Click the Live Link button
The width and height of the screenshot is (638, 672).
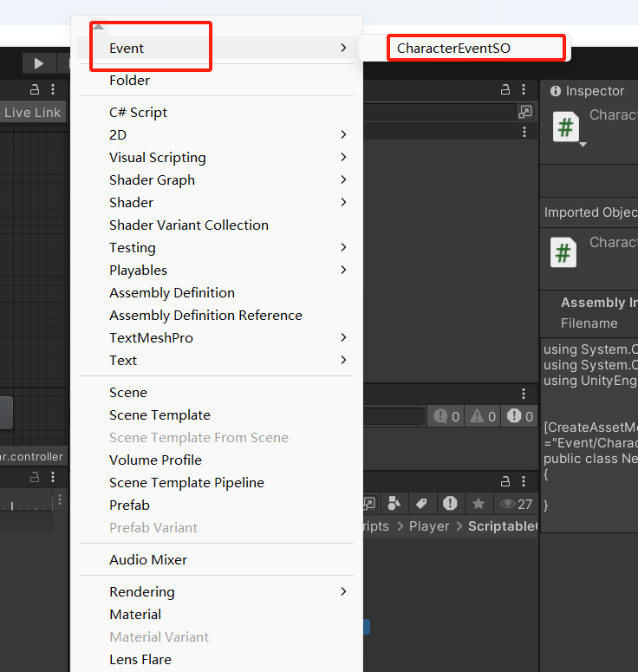(x=33, y=112)
